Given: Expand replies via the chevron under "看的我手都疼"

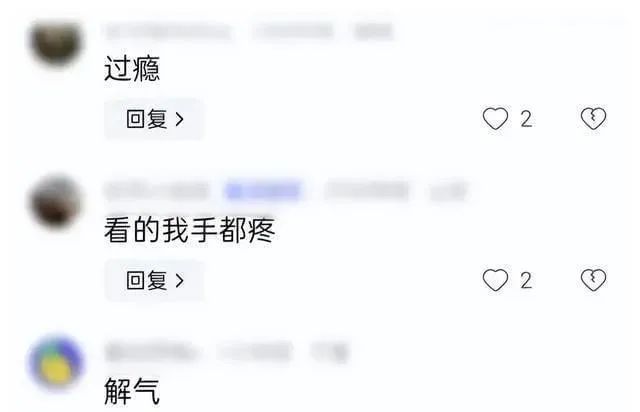Looking at the screenshot, I should (179, 281).
